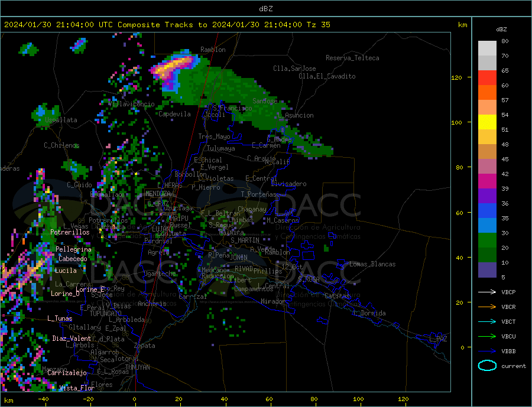Click the white Vista_Flor label
This screenshot has width=532, height=407.
[77, 388]
